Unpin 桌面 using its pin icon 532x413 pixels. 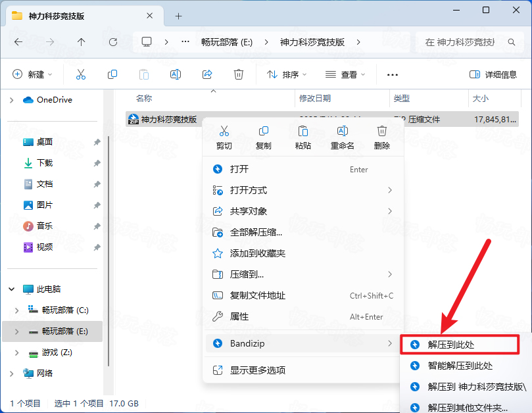pos(97,142)
